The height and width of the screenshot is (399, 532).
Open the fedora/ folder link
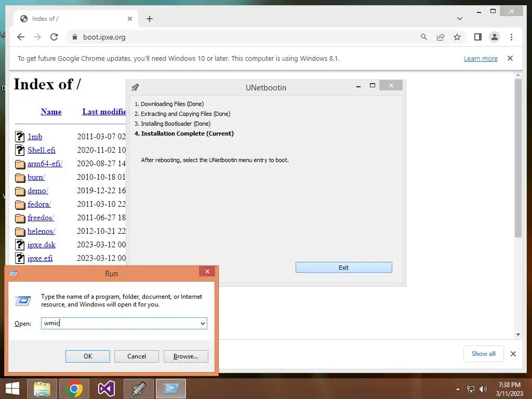(39, 204)
